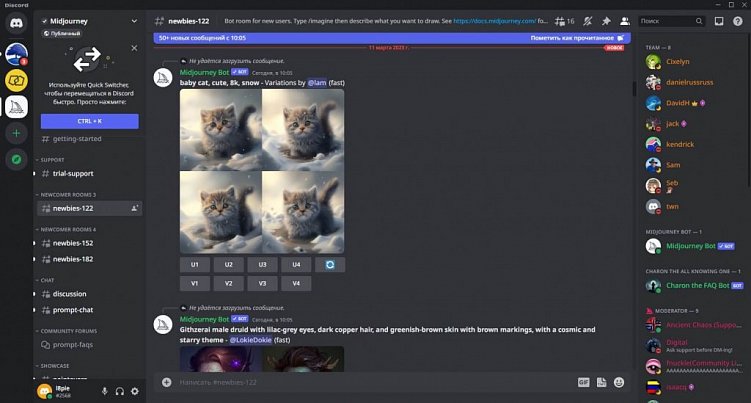The image size is (751, 403).
Task: Toggle the member list panel
Action: click(625, 21)
